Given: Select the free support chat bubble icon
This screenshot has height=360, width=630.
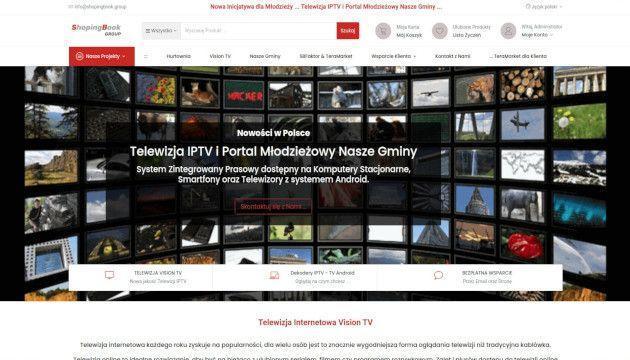Looking at the screenshot, I should [438, 275].
